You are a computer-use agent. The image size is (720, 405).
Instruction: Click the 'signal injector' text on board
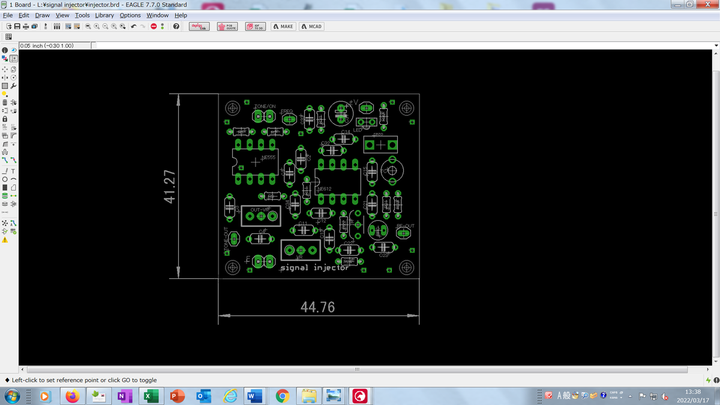pos(315,267)
